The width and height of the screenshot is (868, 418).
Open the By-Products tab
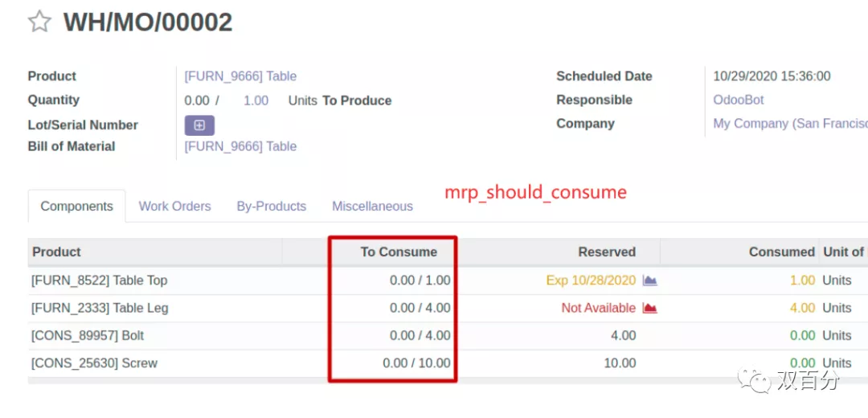coord(271,207)
